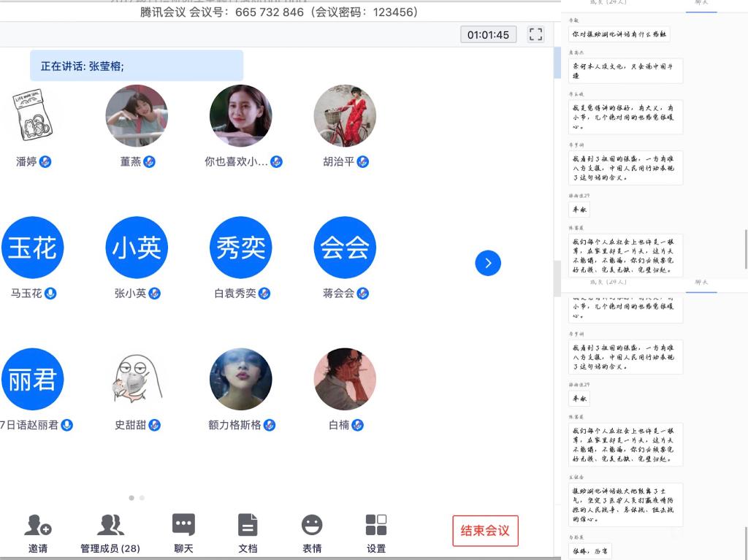
Task: Select 胡治平's avatar with the bicycle
Action: 345,116
